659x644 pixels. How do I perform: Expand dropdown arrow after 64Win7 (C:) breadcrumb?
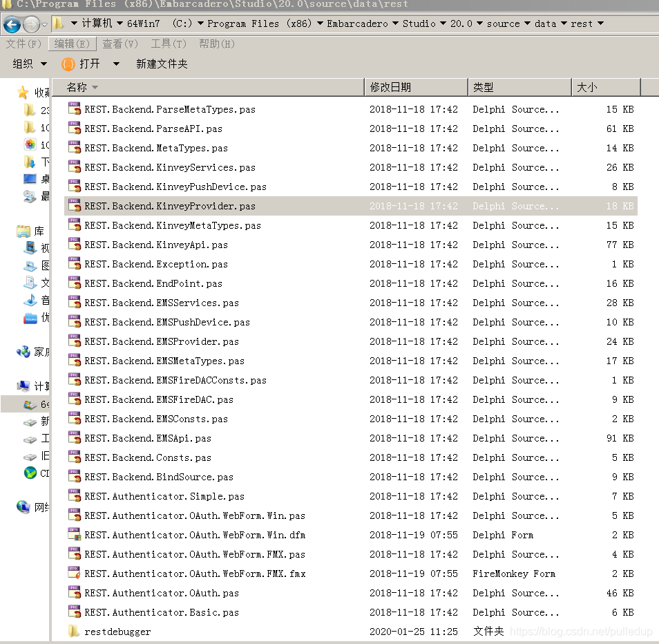click(200, 23)
